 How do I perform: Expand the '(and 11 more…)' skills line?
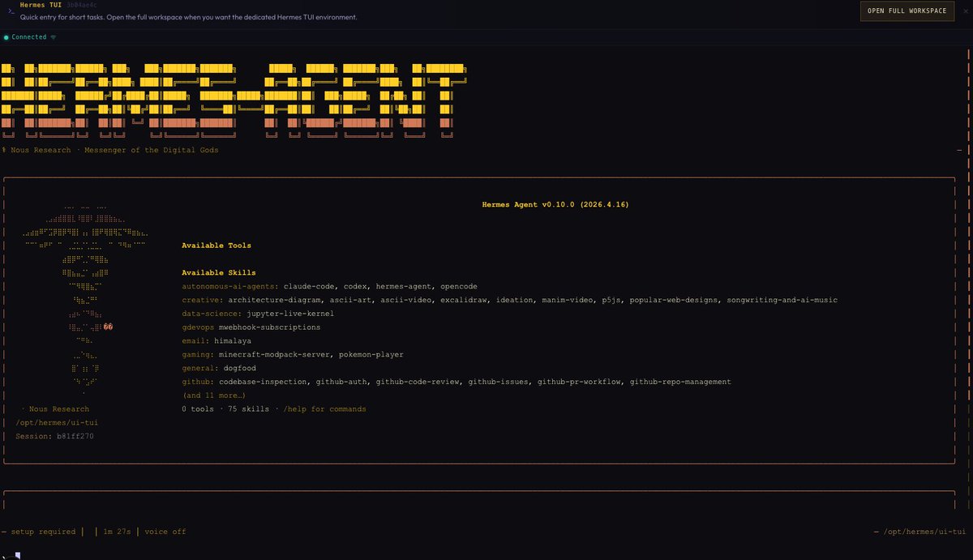tap(214, 395)
